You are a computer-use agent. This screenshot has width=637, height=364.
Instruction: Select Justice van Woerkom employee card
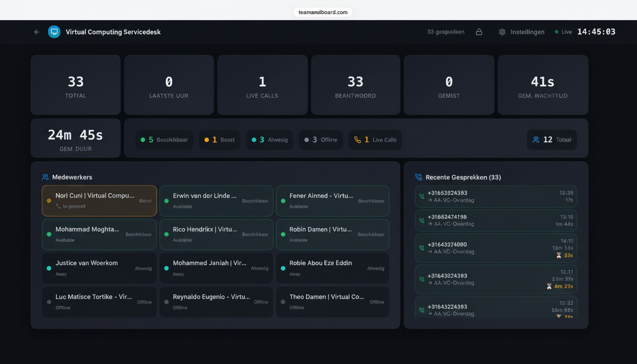pos(100,268)
